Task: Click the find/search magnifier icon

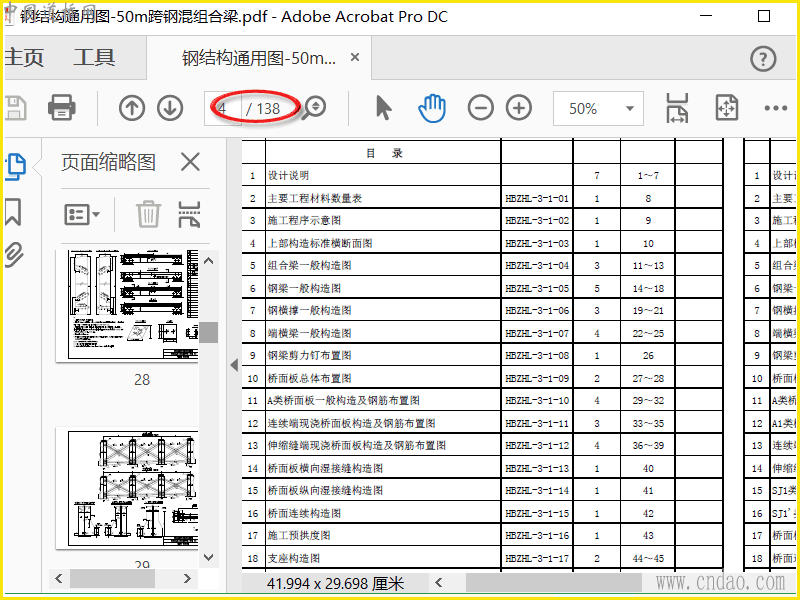Action: click(x=313, y=108)
